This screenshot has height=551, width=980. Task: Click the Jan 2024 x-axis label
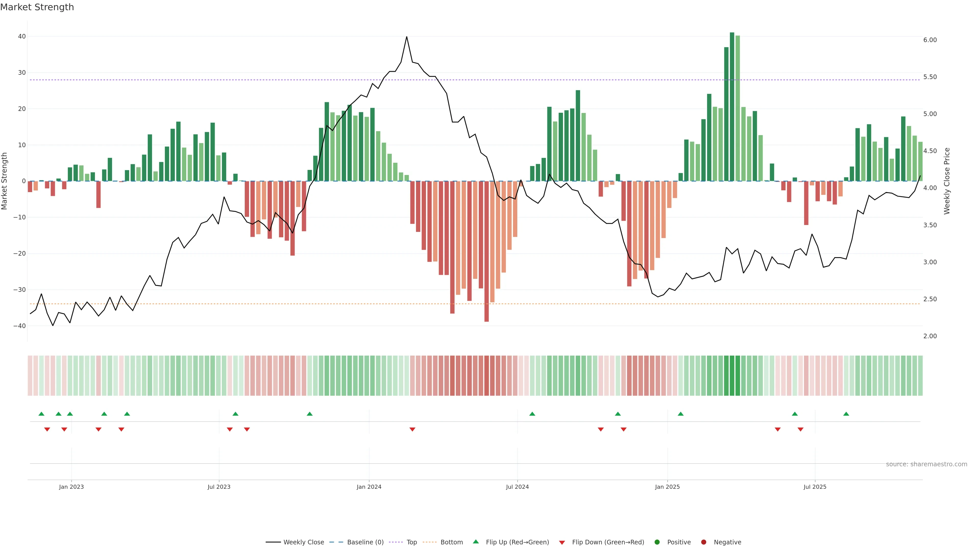(x=369, y=487)
